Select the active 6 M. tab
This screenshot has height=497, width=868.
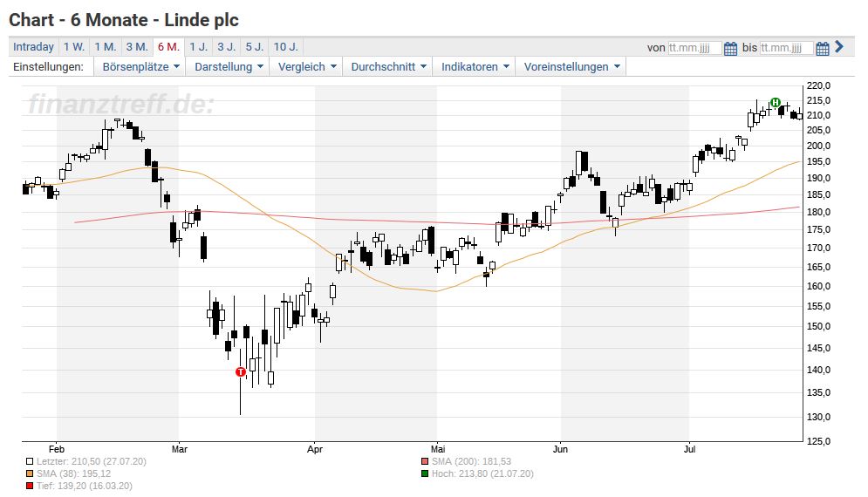[x=168, y=47]
